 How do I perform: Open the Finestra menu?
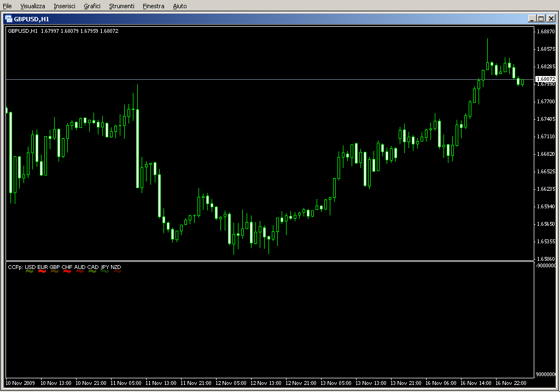coord(153,6)
